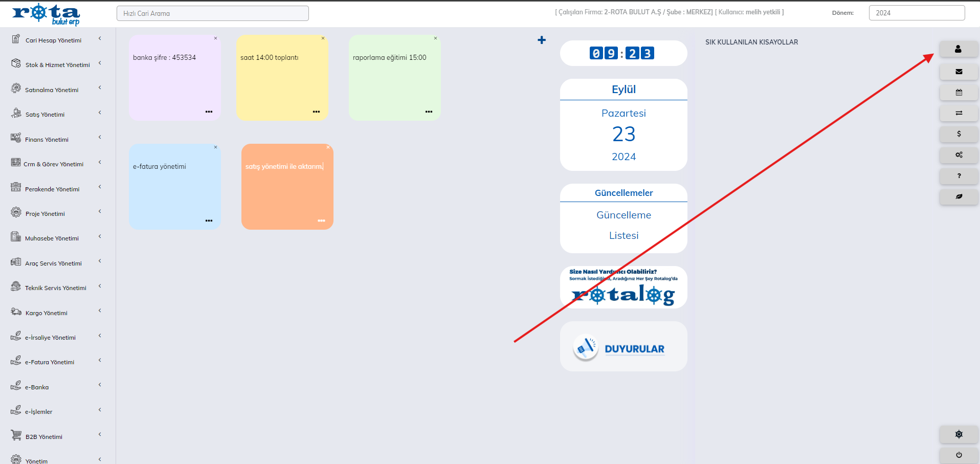This screenshot has height=464, width=980.
Task: Expand the Cari Hesap Yönetimi menu
Action: coord(54,40)
